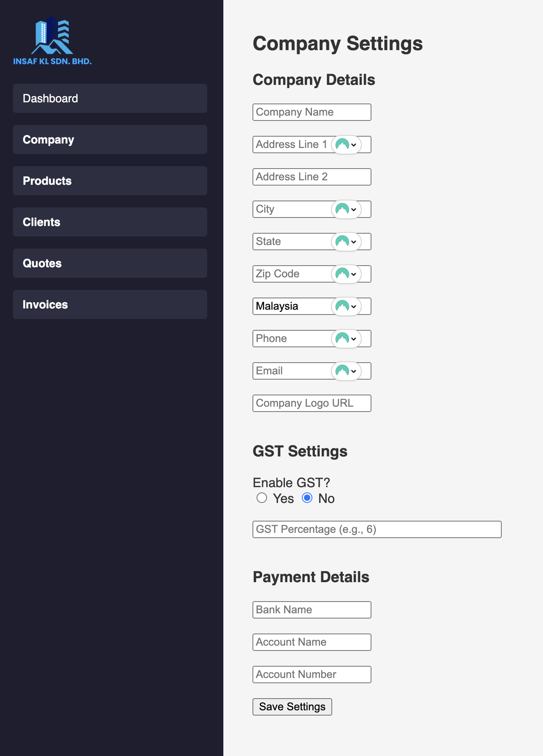Click the autofill icon in City field
Viewport: 543px width, 756px height.
346,209
